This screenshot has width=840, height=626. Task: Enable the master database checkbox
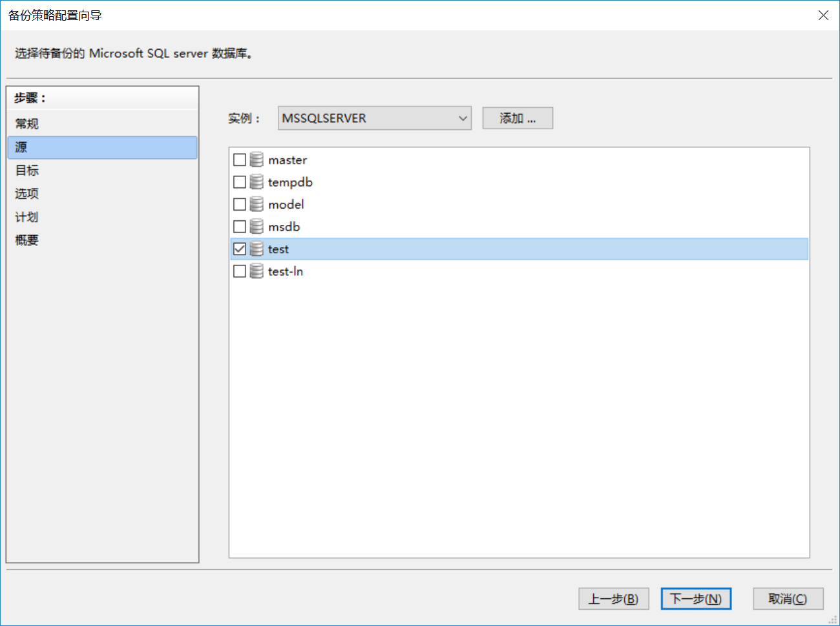(240, 160)
